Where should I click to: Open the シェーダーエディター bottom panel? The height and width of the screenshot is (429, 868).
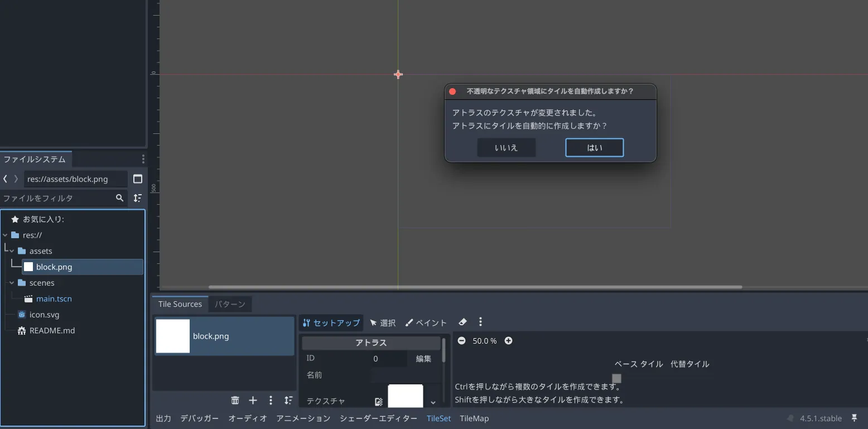(x=378, y=418)
